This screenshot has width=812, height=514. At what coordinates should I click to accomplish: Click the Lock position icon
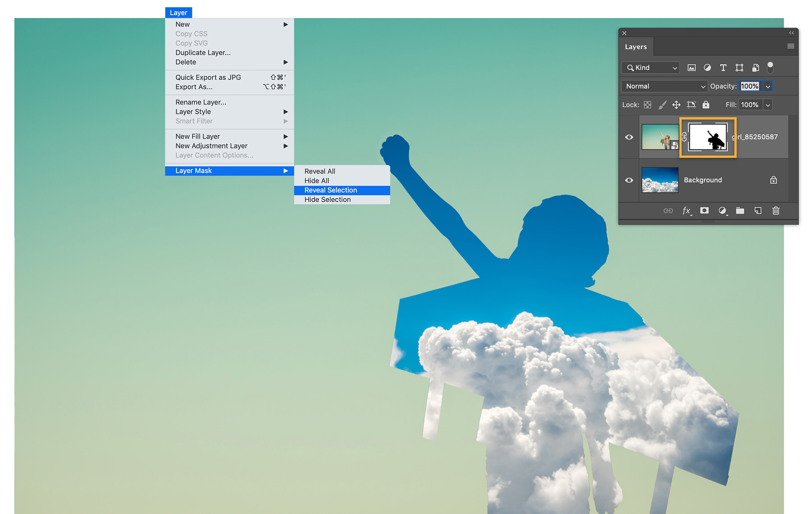point(676,104)
